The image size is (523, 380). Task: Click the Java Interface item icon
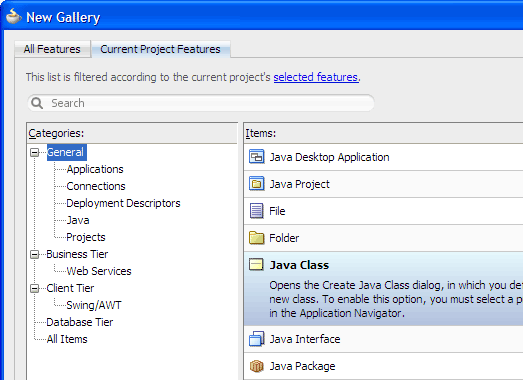pyautogui.click(x=256, y=339)
